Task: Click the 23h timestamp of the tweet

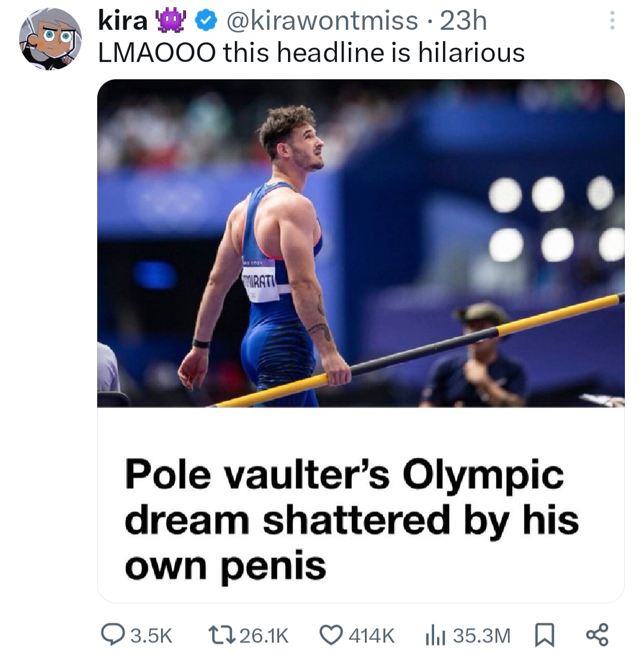Action: [463, 21]
